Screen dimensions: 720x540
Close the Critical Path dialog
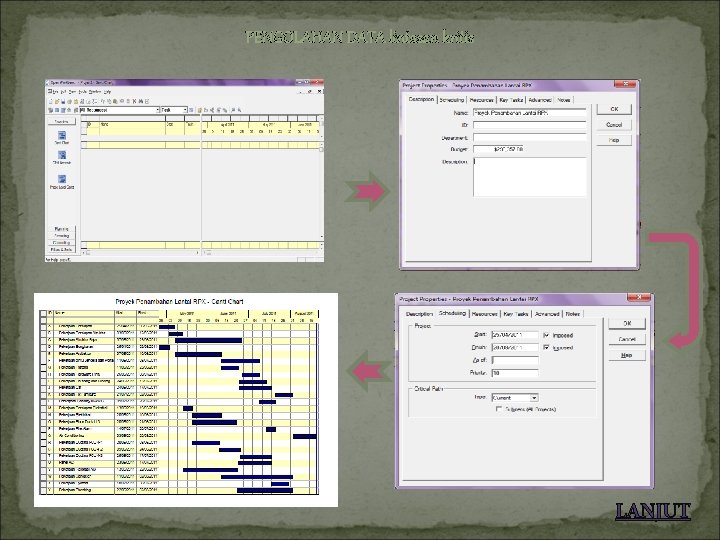pyautogui.click(x=639, y=298)
